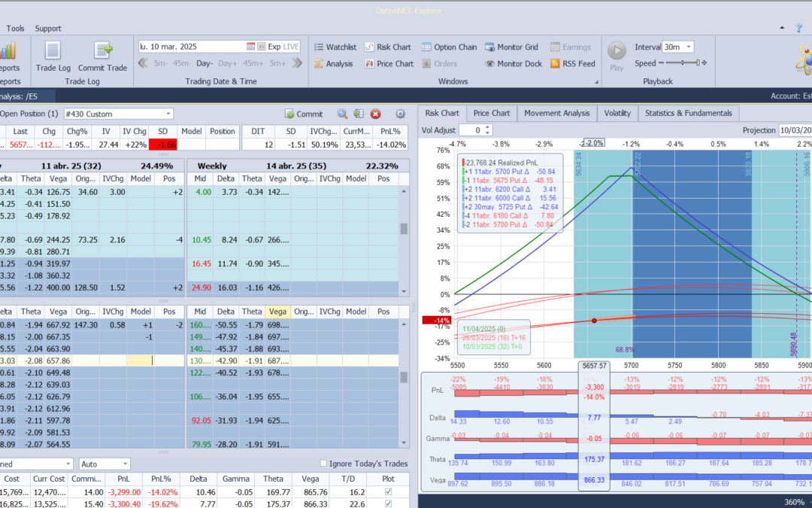Open calendar picker in trading date field

250,47
